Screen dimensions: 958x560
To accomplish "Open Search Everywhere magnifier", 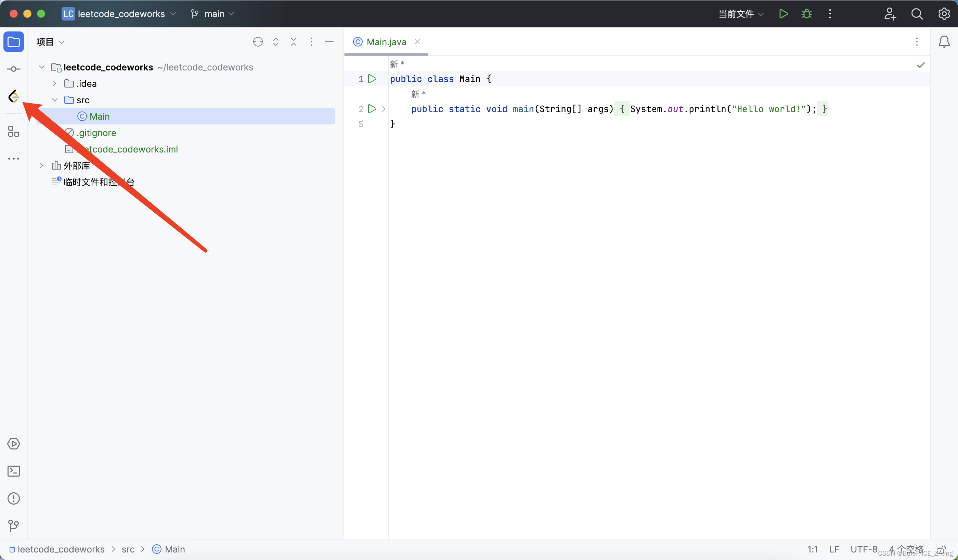I will (x=917, y=14).
